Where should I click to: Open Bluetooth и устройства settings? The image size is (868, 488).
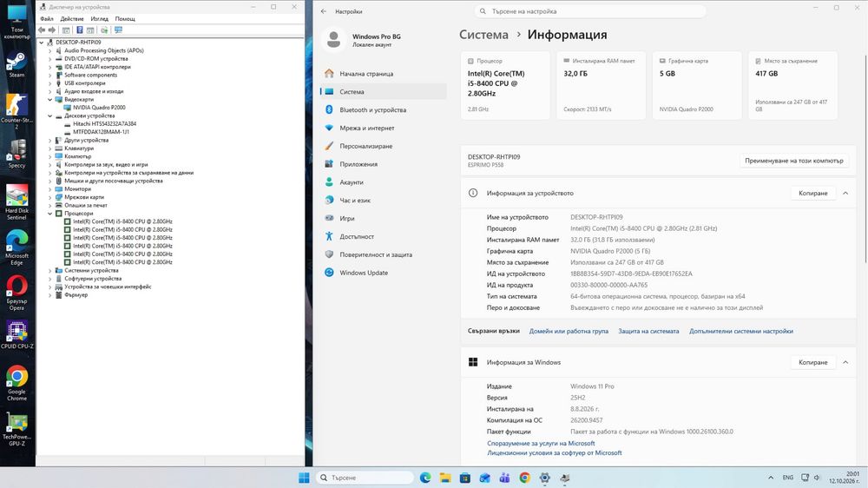pos(383,109)
